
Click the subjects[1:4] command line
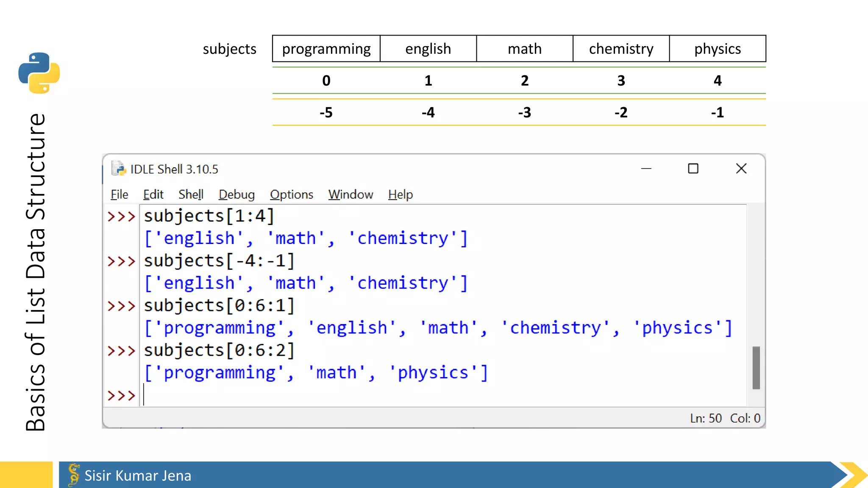[x=209, y=216]
